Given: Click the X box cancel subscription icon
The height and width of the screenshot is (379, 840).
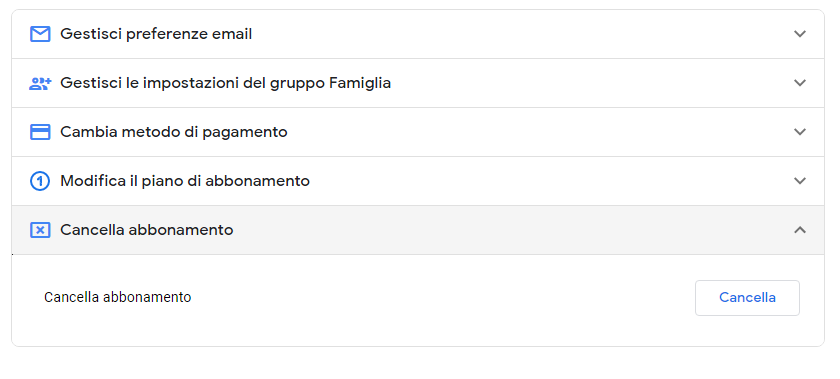Looking at the screenshot, I should pos(40,231).
